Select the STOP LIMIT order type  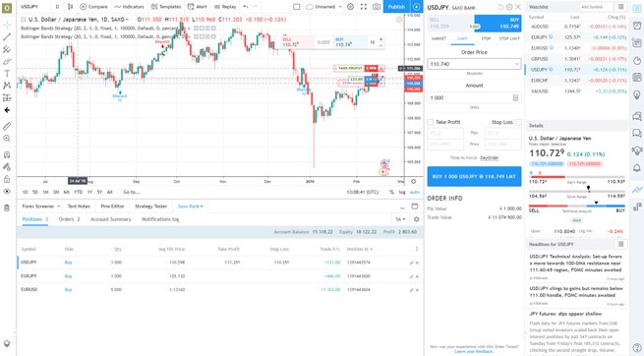509,38
